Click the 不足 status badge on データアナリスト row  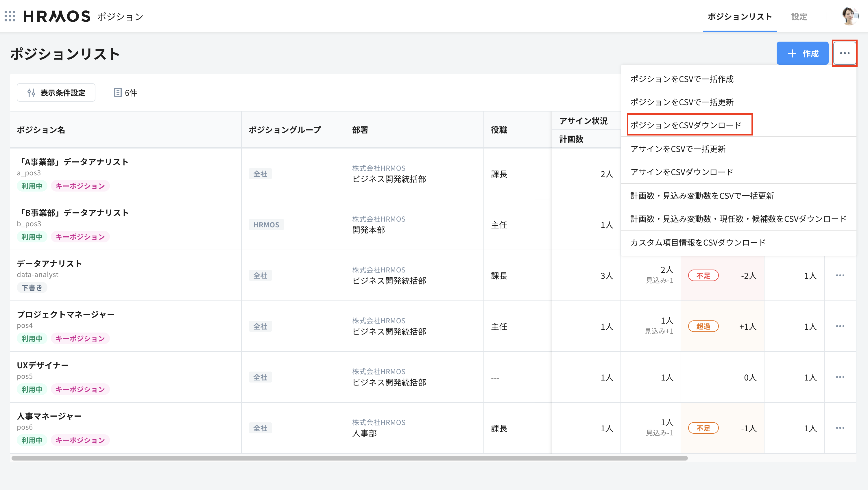coord(703,275)
